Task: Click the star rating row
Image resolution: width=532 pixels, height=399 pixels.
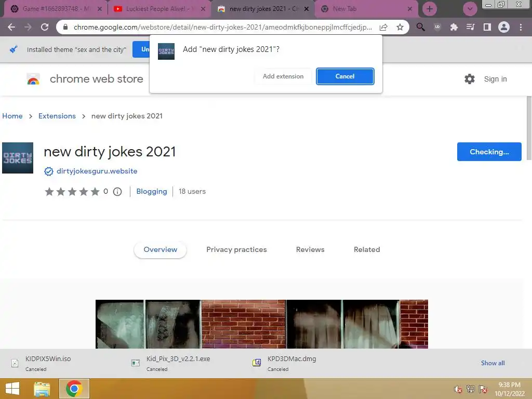Action: click(x=72, y=192)
